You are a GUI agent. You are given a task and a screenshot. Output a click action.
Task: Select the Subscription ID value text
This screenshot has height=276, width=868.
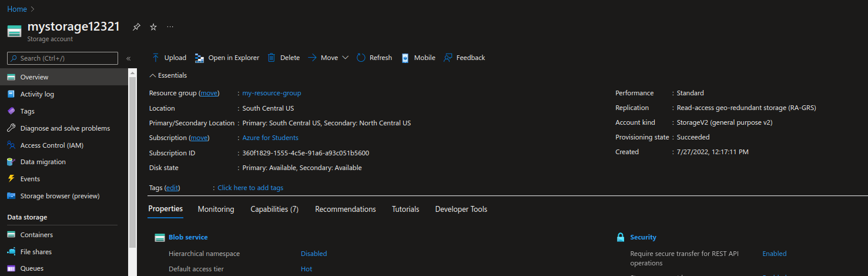306,153
